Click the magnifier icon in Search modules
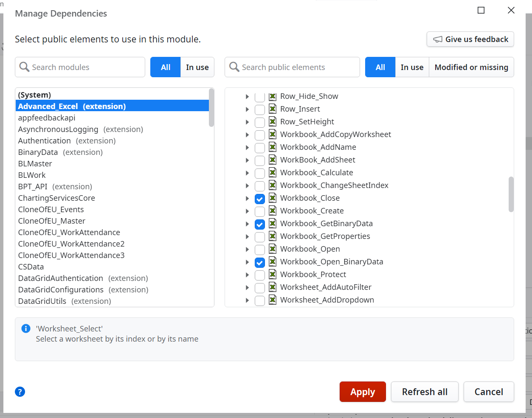Screen dimensions: 532x418 tap(24, 67)
